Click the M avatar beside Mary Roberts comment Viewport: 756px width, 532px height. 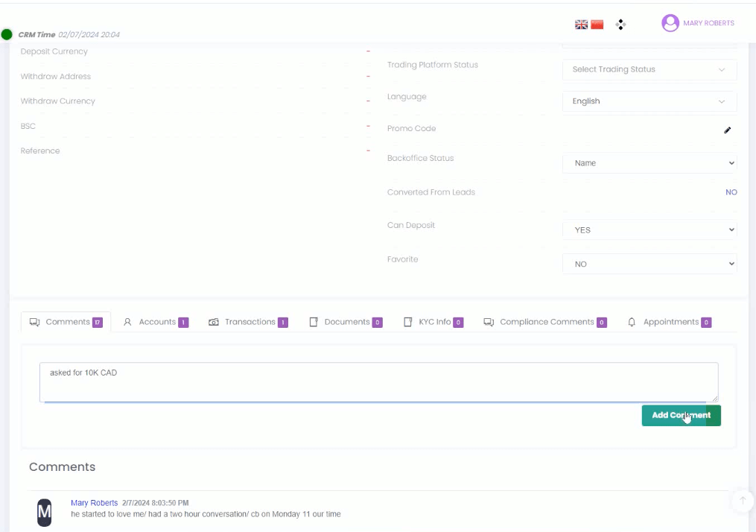45,512
